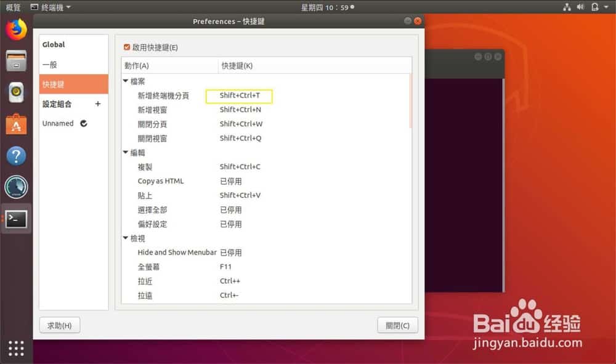Image resolution: width=616 pixels, height=364 pixels.
Task: Toggle 啟用快捷鍵 checkbox
Action: pos(126,47)
